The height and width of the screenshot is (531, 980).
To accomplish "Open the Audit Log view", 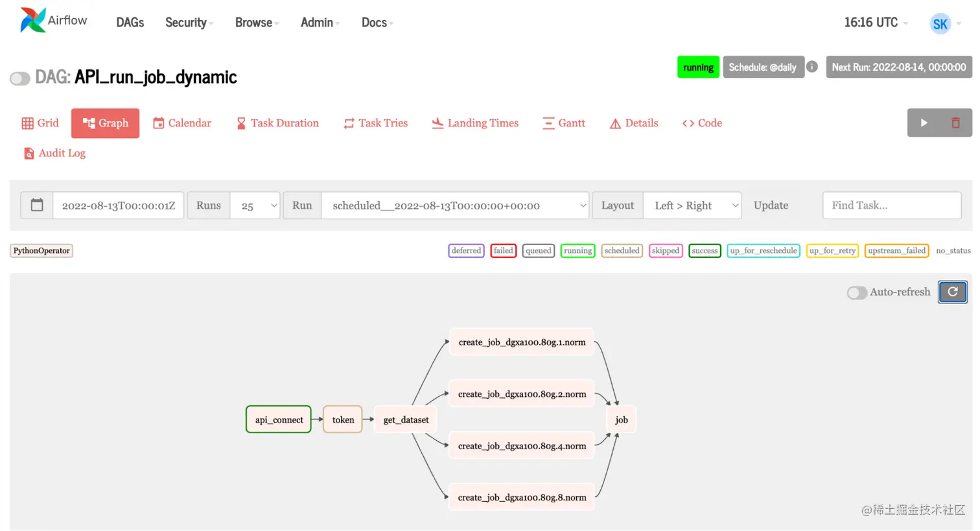I will [x=54, y=153].
